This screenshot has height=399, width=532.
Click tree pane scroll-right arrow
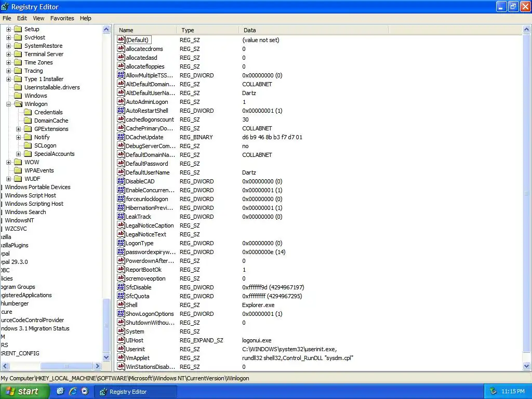(98, 366)
